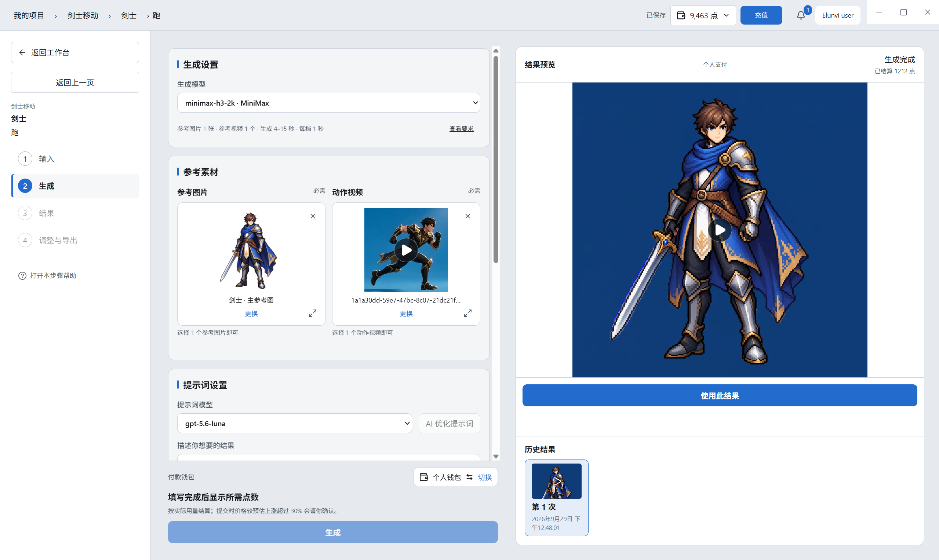This screenshot has height=560, width=939.
Task: Click the AI 优化提示词 button
Action: click(449, 424)
